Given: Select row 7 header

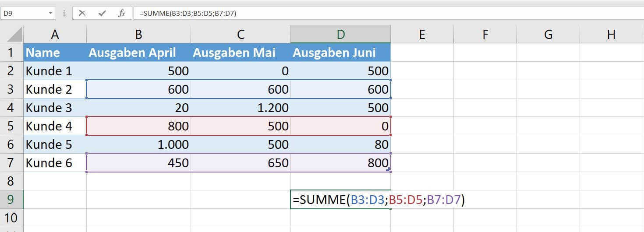Looking at the screenshot, I should (x=11, y=163).
